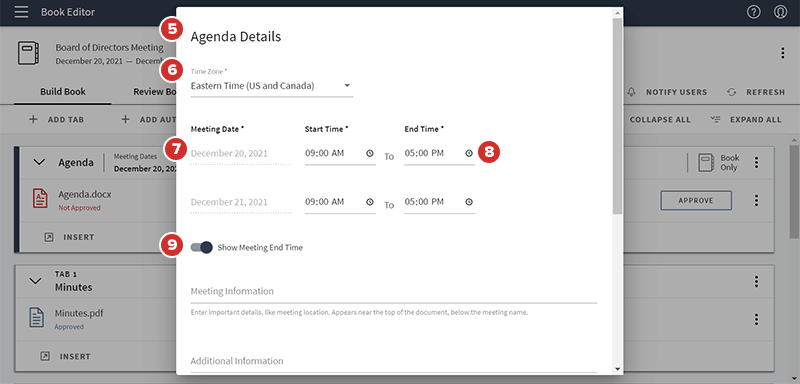Screen dimensions: 800x384
Task: Click clock icon for December 20 end time
Action: pyautogui.click(x=469, y=153)
